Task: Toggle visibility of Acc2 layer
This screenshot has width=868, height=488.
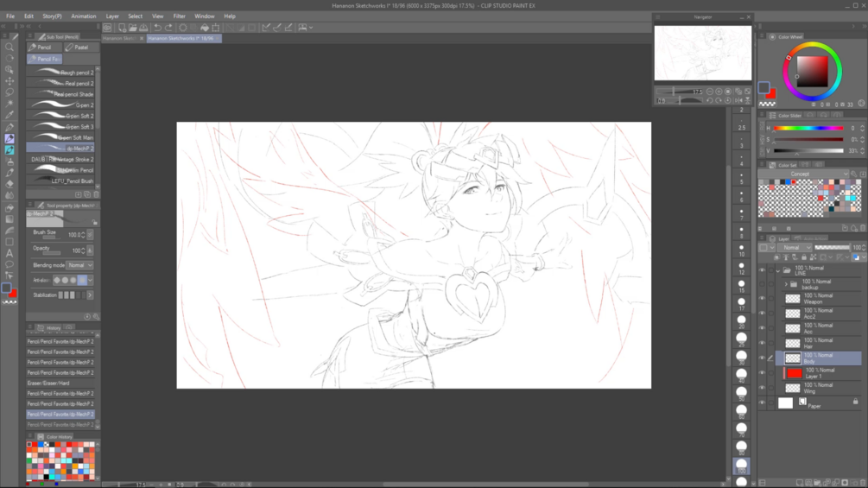Action: click(763, 314)
